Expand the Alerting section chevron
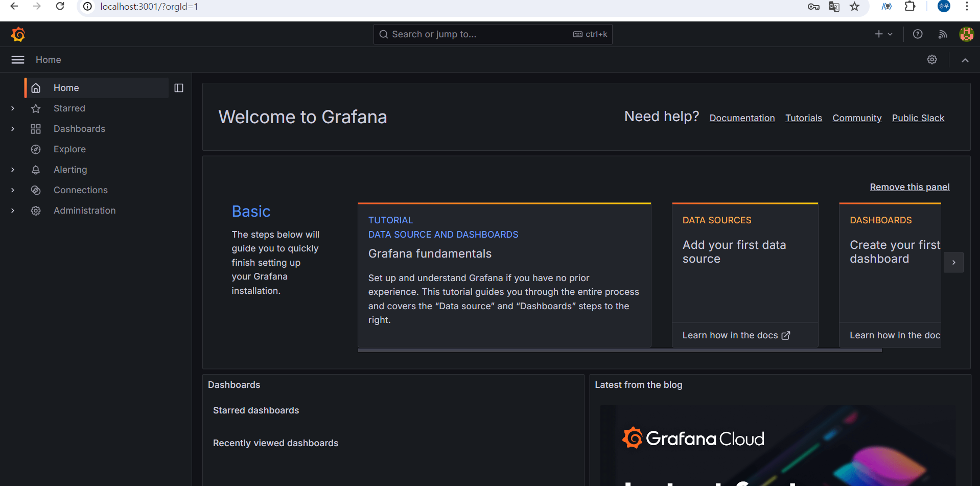The height and width of the screenshot is (486, 980). pos(13,170)
